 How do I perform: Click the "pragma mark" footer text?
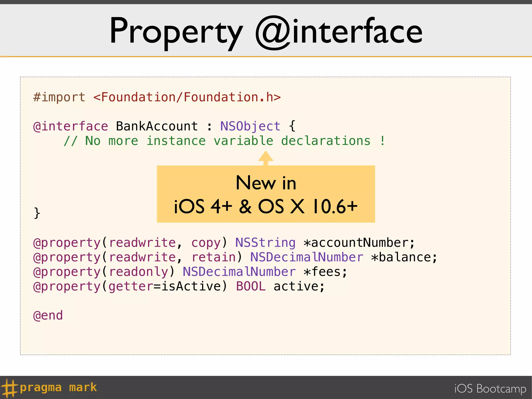[x=58, y=388]
